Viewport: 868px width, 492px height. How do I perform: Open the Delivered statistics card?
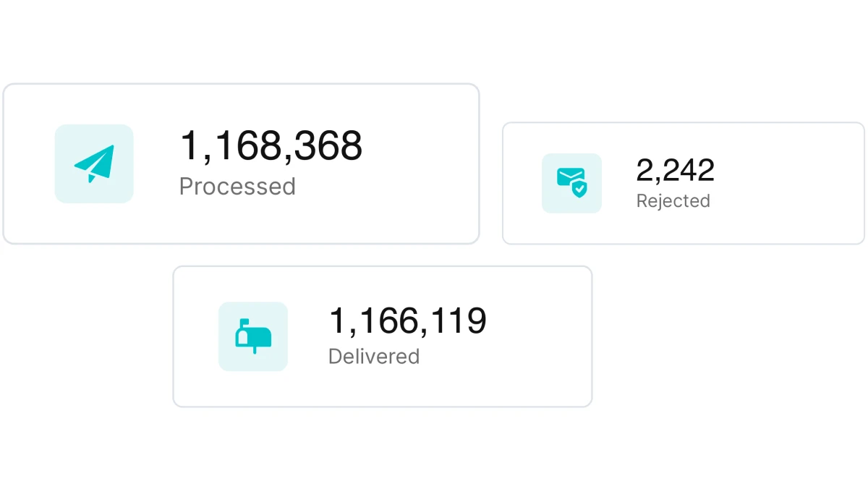pos(383,336)
